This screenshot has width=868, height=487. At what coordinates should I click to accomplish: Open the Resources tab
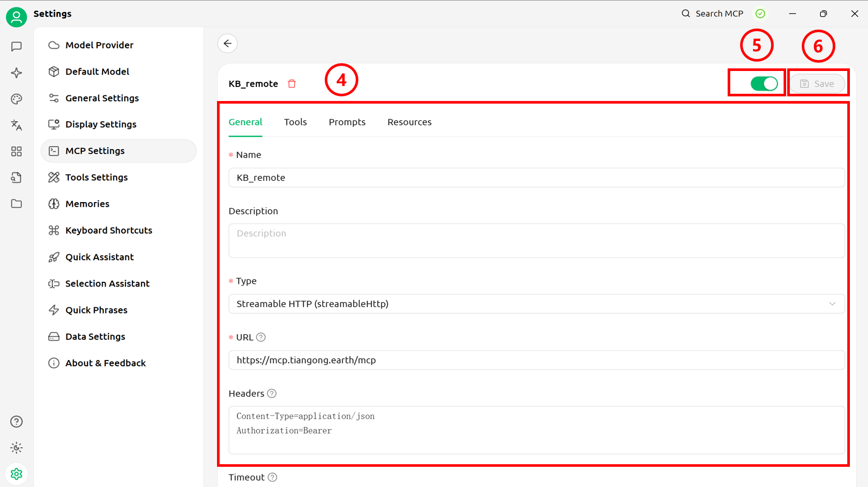[x=409, y=122]
